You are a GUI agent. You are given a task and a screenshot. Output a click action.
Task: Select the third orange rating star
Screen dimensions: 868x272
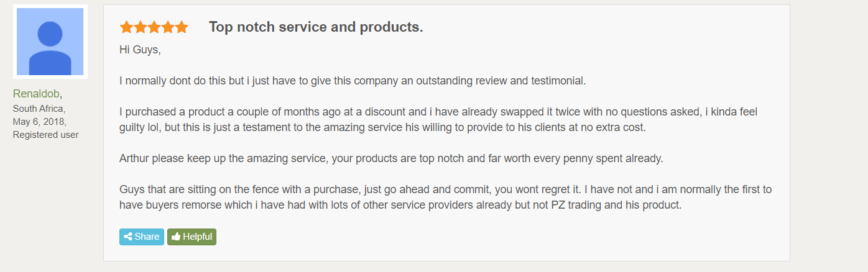154,27
